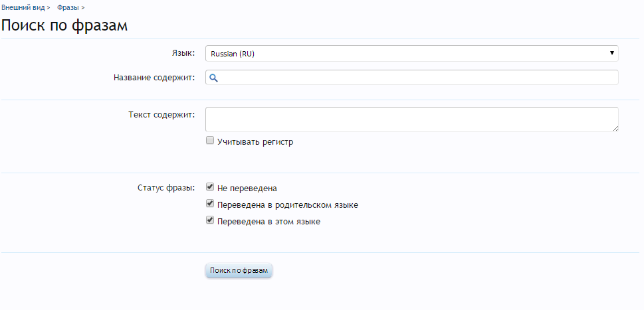Image resolution: width=644 pixels, height=310 pixels.
Task: Click the Учитывать регистр label text
Action: pyautogui.click(x=255, y=141)
